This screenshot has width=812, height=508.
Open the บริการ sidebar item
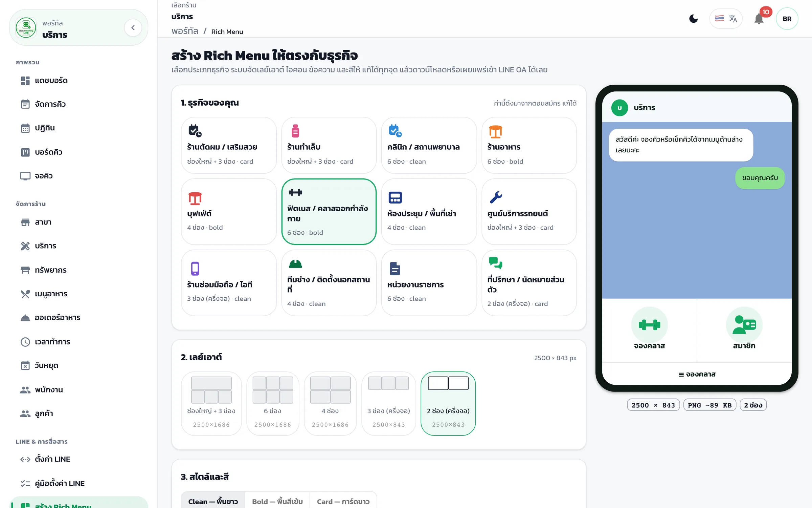tap(78, 246)
